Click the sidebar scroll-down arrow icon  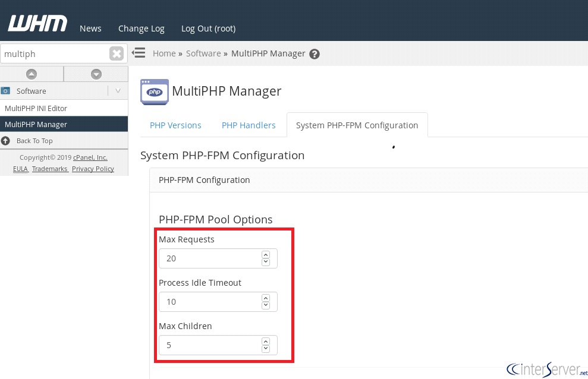tap(96, 74)
